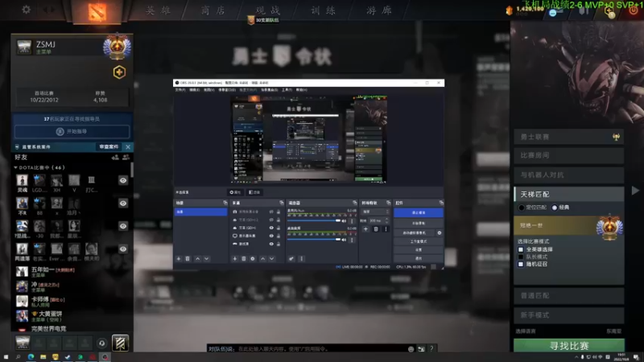This screenshot has height=362, width=644.
Task: Mute the second mixer audio channel
Action: [x=345, y=240]
